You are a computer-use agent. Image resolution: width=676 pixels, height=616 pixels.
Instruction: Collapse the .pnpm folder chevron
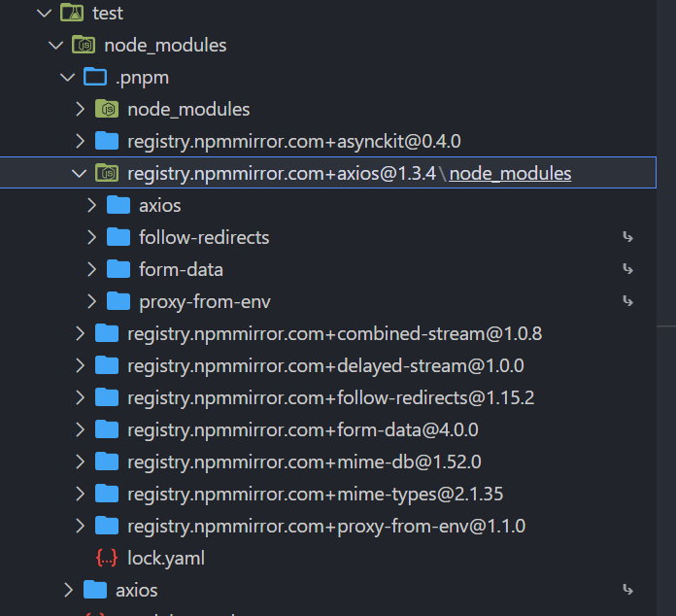(67, 78)
